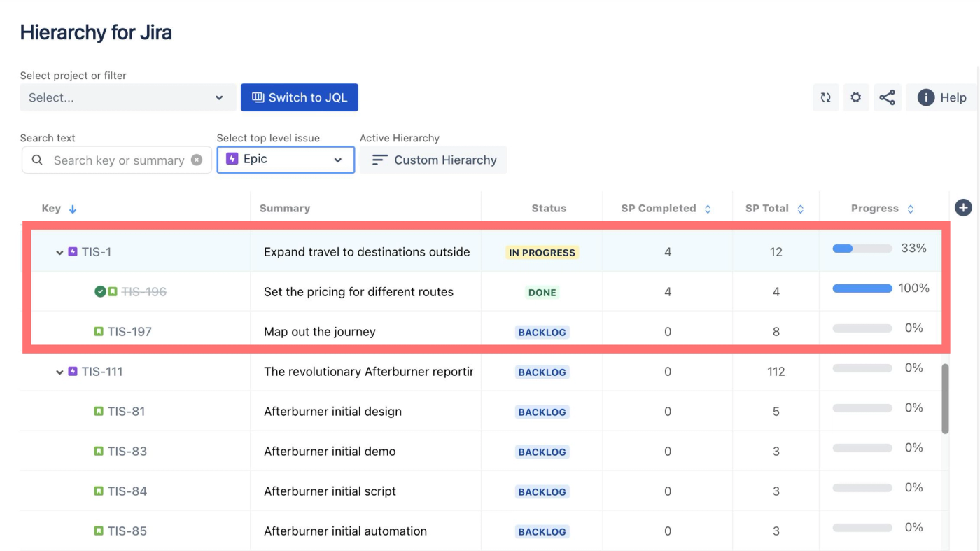Clear the search text with the x icon

tap(197, 160)
